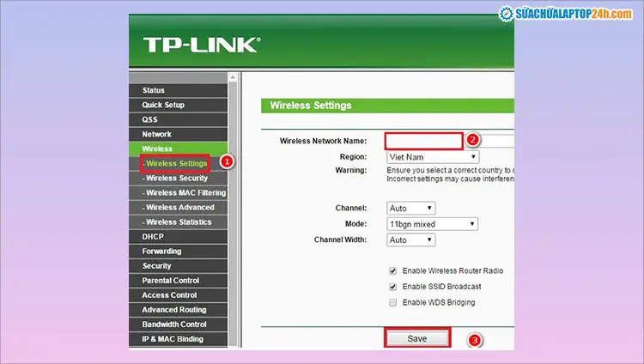This screenshot has height=364, width=644.
Task: Open the Channel dropdown
Action: (x=410, y=209)
